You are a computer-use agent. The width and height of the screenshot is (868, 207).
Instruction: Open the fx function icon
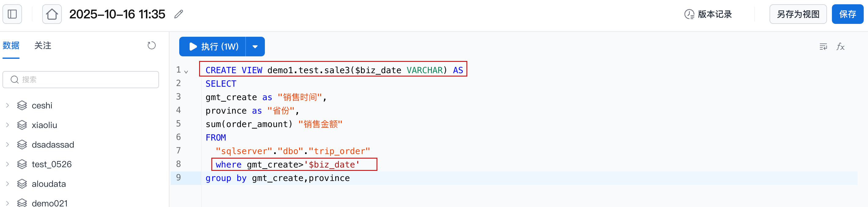tap(840, 47)
